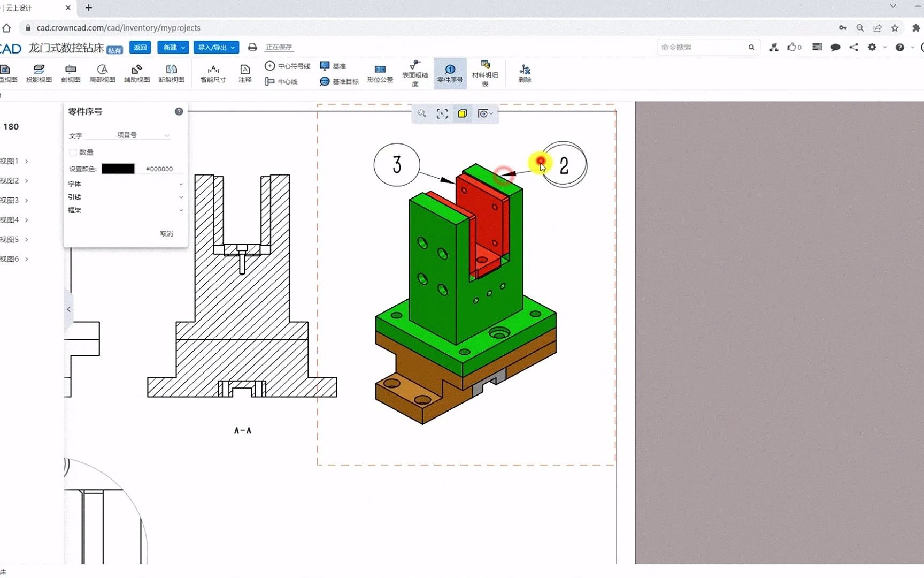The image size is (924, 578).
Task: Activate the 智能尺寸 smart dimension tool
Action: [212, 73]
